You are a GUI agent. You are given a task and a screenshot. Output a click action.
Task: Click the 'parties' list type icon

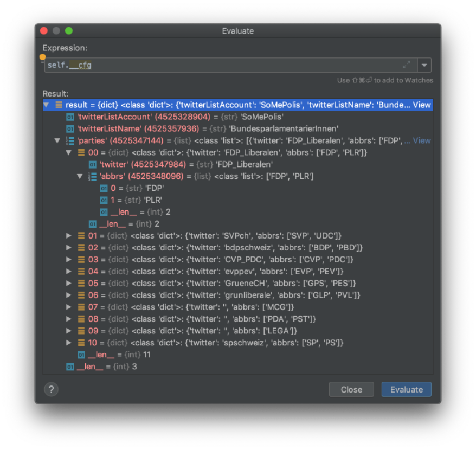pyautogui.click(x=70, y=140)
